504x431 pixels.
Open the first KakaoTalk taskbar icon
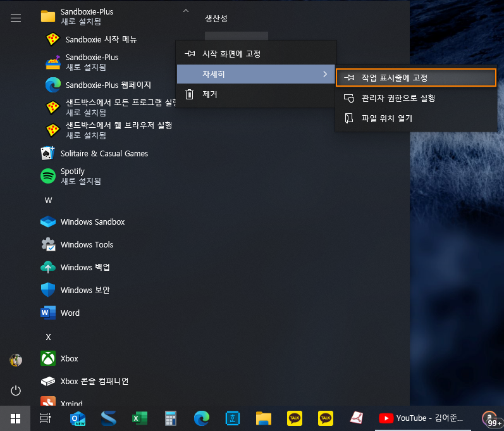tap(295, 418)
